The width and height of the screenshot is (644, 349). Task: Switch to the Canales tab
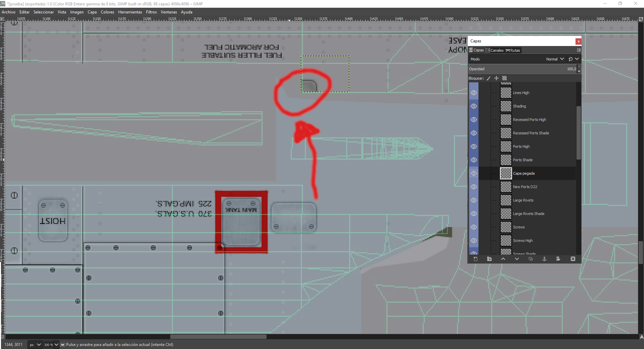pyautogui.click(x=495, y=50)
